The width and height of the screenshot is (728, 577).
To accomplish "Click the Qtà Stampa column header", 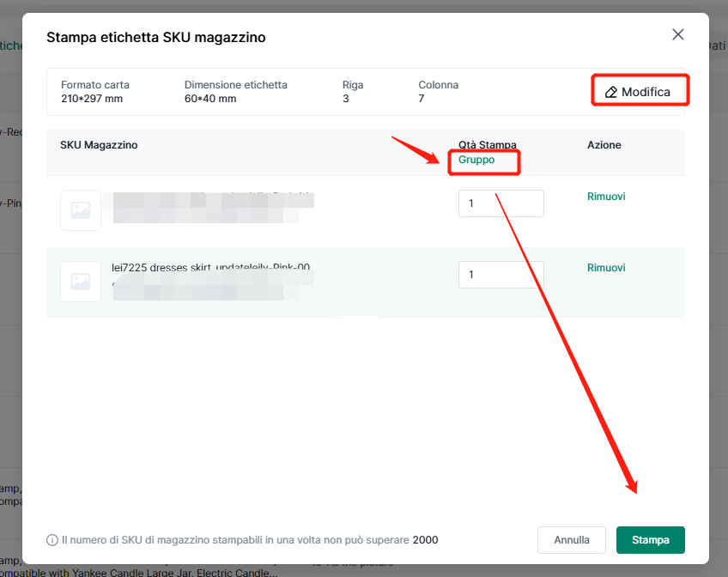I will click(488, 145).
